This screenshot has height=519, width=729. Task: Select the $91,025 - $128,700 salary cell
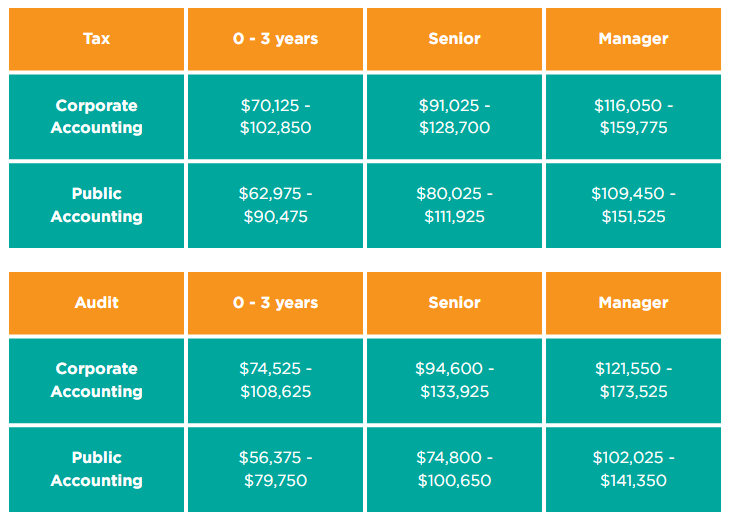click(x=454, y=116)
